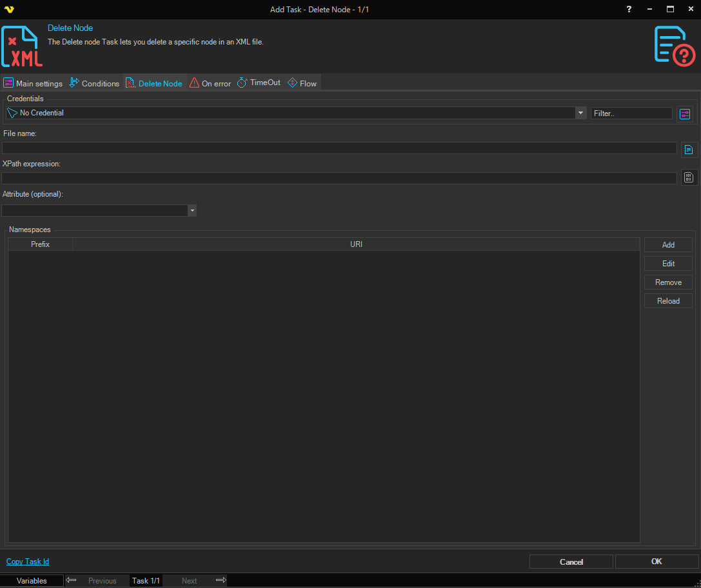Click the Task 1/1 indicator
The image size is (701, 588).
[x=146, y=580]
